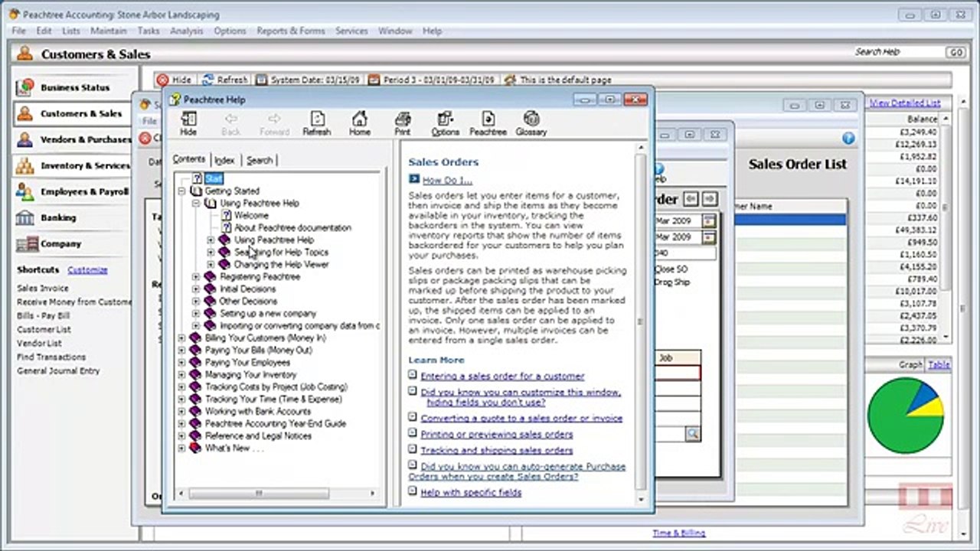This screenshot has width=980, height=551.
Task: Open 'Entering a sales order for a customer' link
Action: coord(502,376)
